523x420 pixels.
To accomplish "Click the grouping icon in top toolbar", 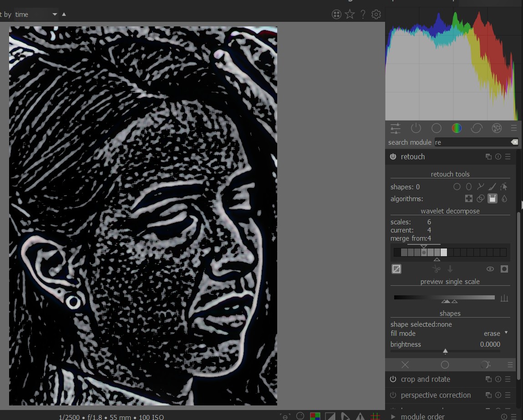I will (336, 14).
